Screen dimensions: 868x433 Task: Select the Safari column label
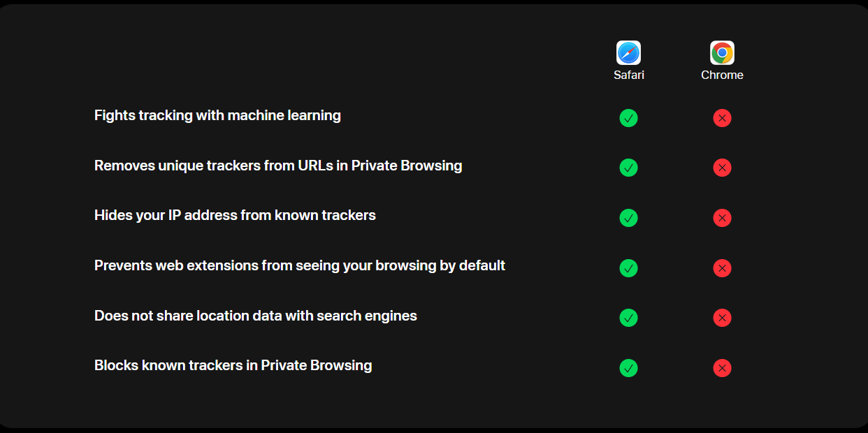click(x=628, y=75)
